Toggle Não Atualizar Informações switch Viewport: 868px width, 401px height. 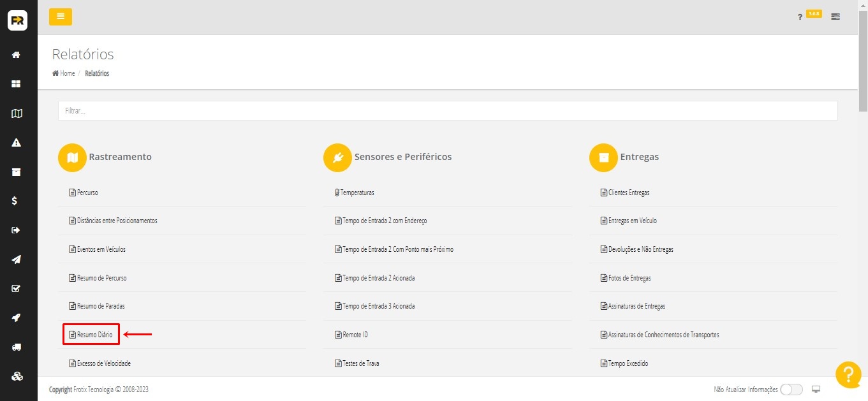(791, 390)
